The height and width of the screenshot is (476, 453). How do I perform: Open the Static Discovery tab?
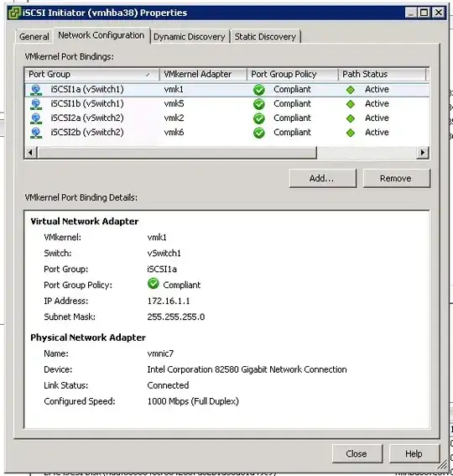pyautogui.click(x=265, y=37)
